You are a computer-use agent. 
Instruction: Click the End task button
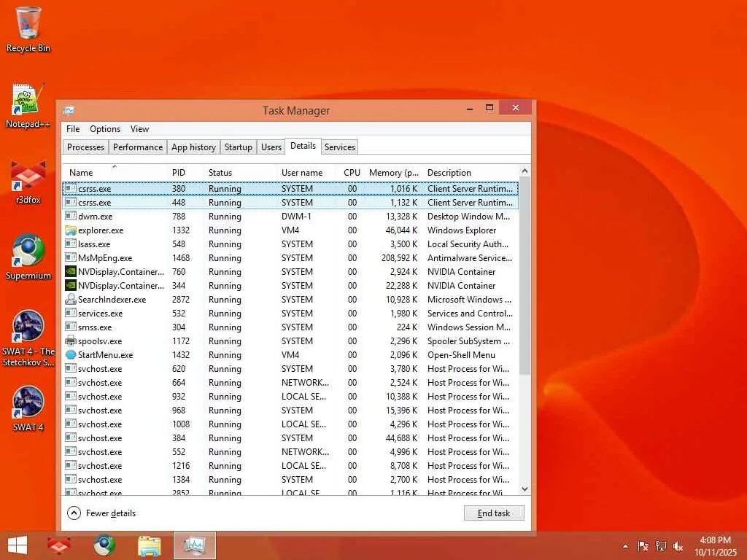coord(494,513)
